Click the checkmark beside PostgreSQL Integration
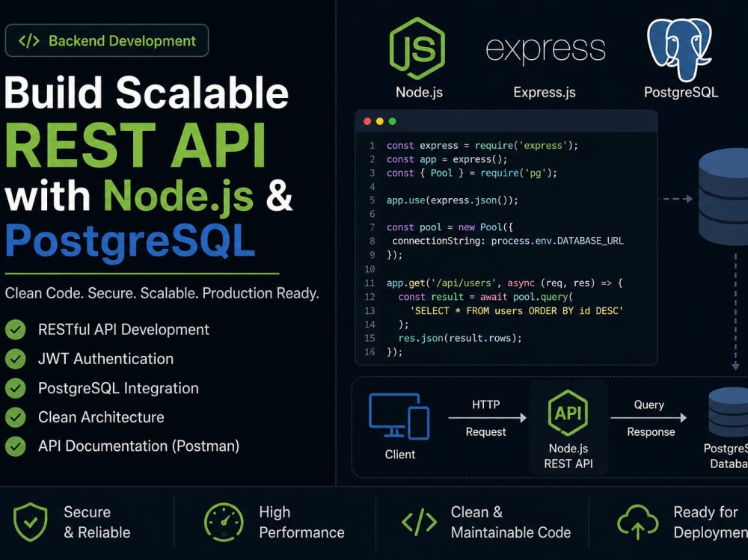Screen dimensions: 748x560 coord(16,389)
